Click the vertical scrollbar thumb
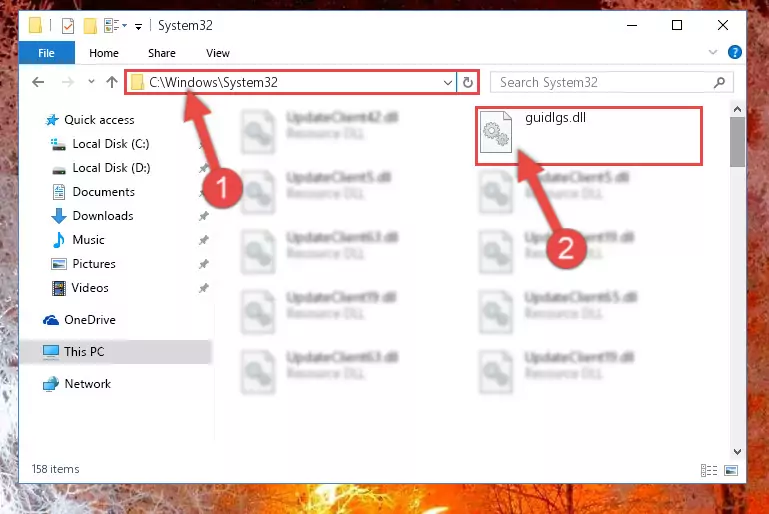This screenshot has width=769, height=514. pyautogui.click(x=737, y=142)
